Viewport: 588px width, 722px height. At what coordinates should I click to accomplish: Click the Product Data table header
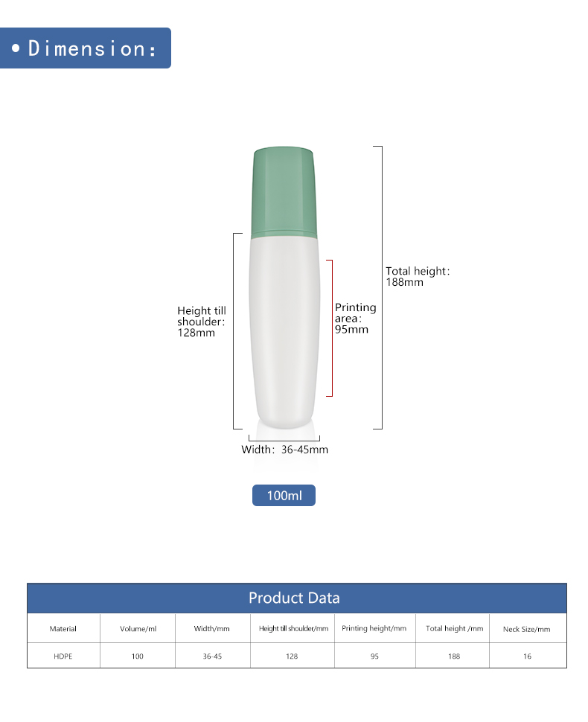[296, 598]
